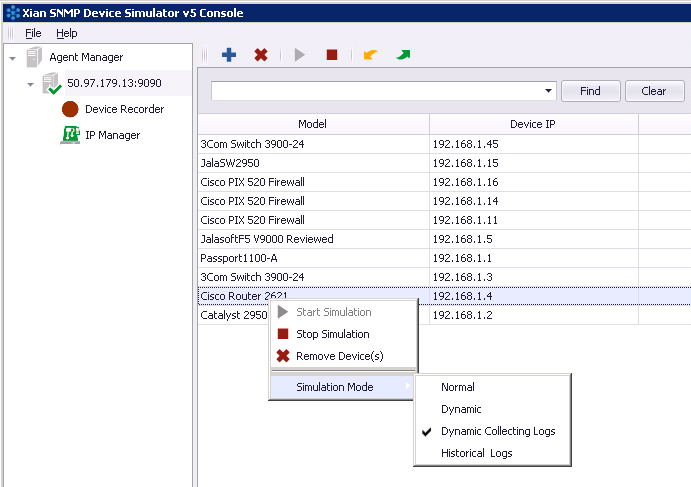691x487 pixels.
Task: Click the Remove Device(s) red X menu icon
Action: pyautogui.click(x=283, y=356)
